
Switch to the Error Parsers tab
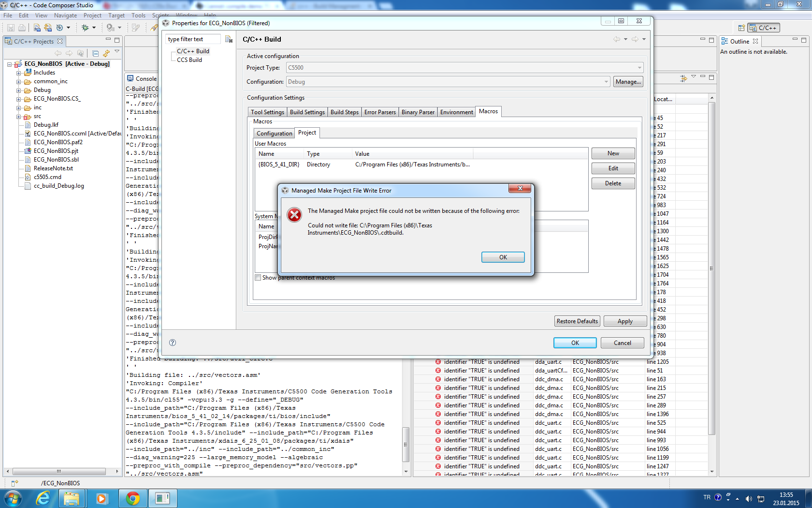(380, 112)
